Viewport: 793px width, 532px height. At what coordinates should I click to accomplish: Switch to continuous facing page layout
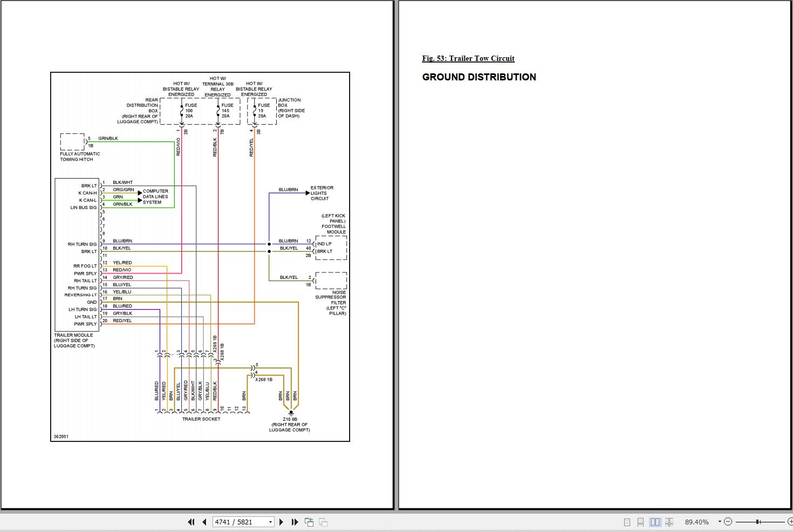click(x=669, y=522)
